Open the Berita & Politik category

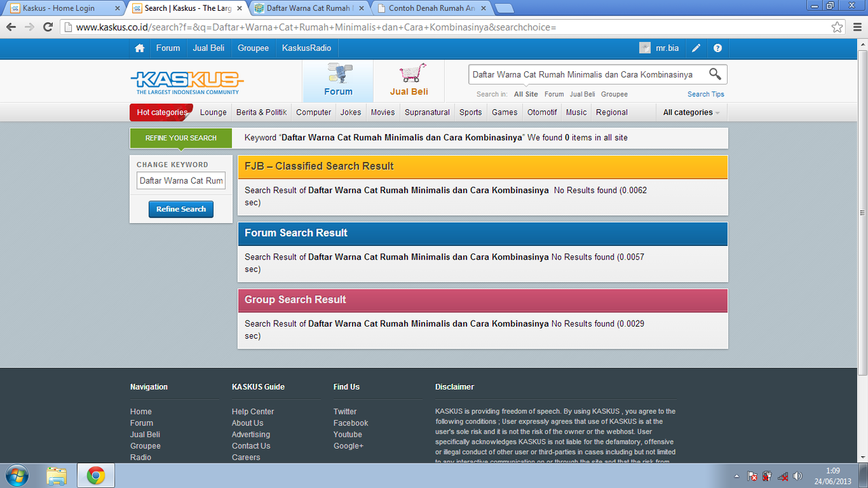(x=262, y=113)
